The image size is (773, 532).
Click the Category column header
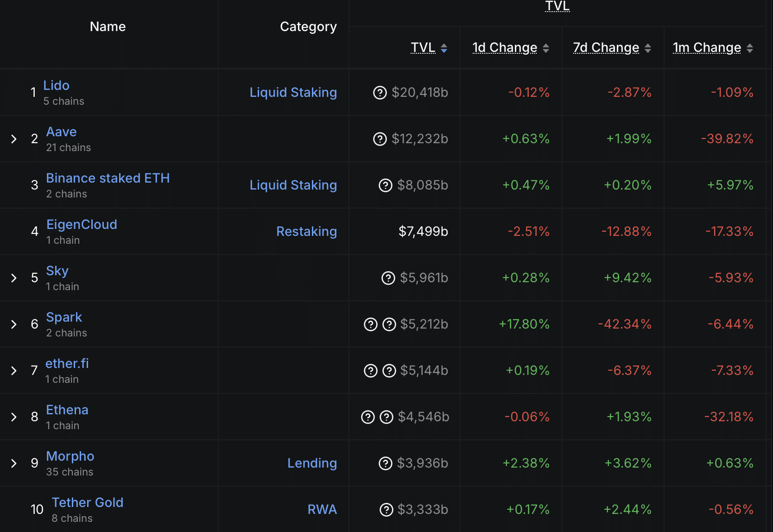tap(309, 27)
